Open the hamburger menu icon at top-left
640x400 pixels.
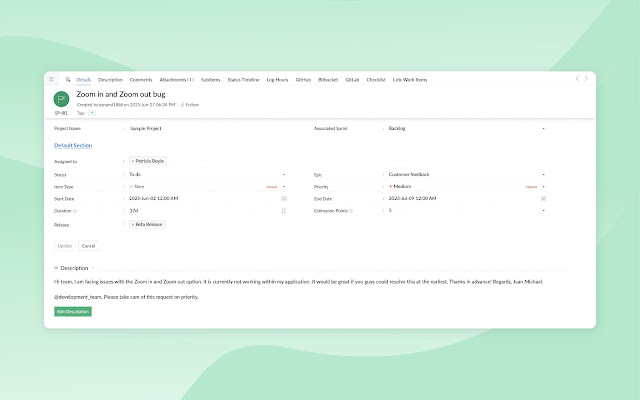tap(51, 79)
